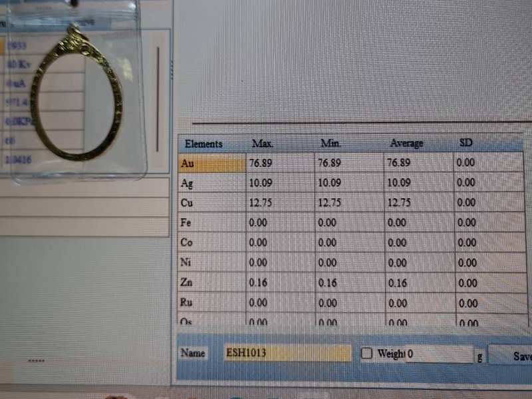Tick the Weight checkbox
This screenshot has height=399, width=532.
(366, 354)
